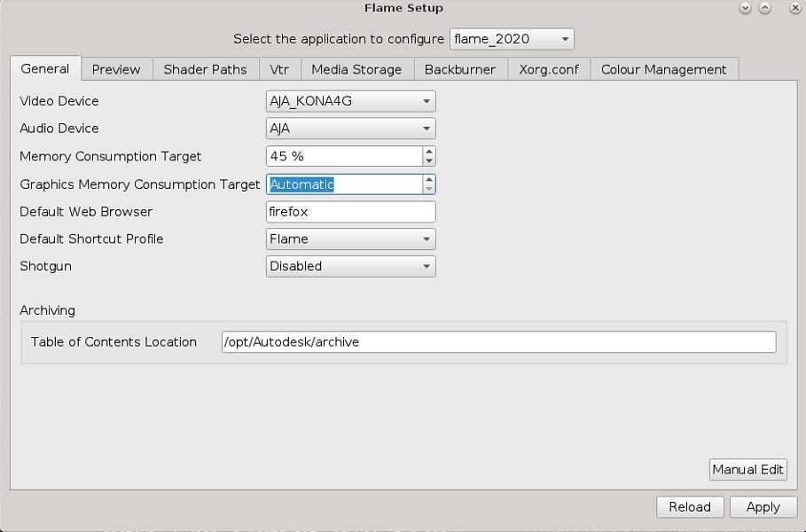Minimize the Flame Setup window
Image resolution: width=806 pixels, height=532 pixels.
[x=746, y=8]
